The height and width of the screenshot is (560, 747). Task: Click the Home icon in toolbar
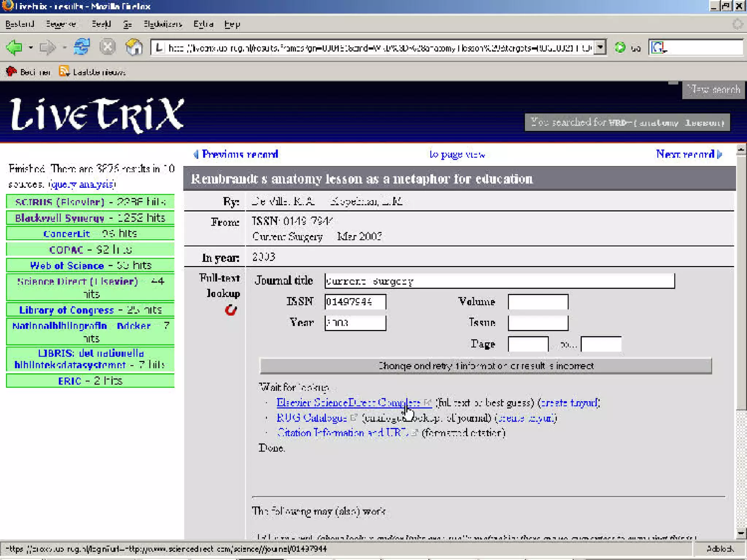tap(134, 47)
